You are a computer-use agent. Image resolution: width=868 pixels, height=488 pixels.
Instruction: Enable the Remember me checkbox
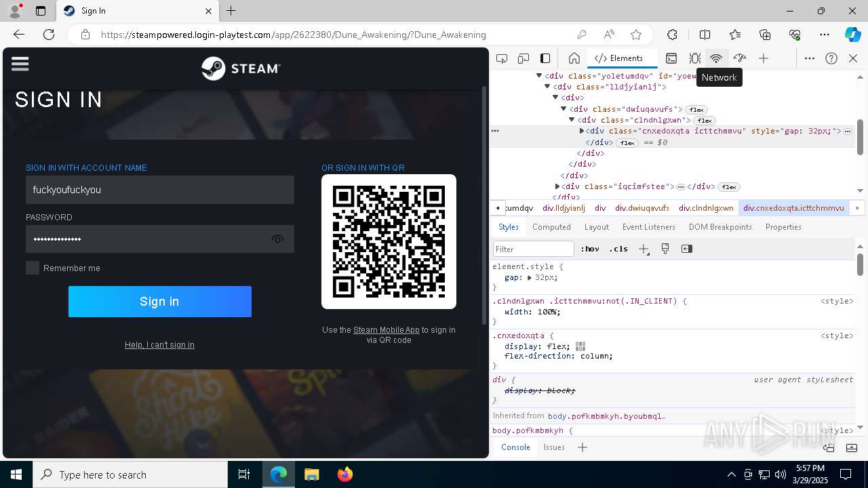point(33,268)
